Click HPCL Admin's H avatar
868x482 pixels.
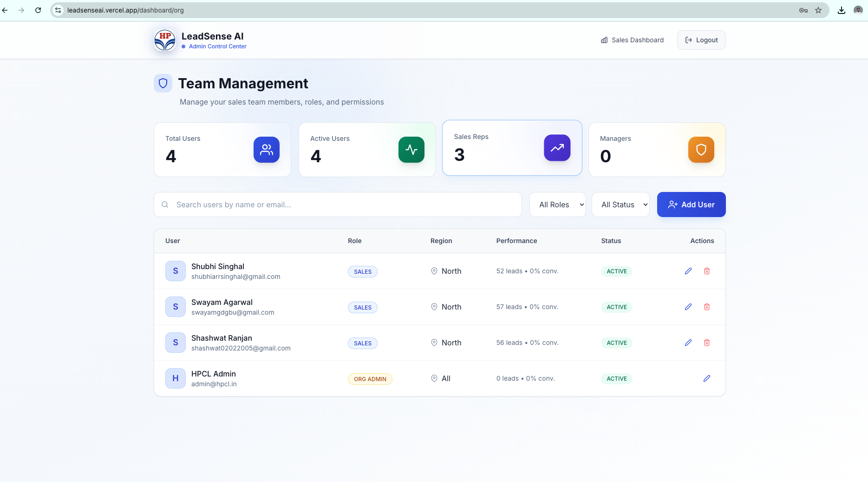(x=176, y=378)
